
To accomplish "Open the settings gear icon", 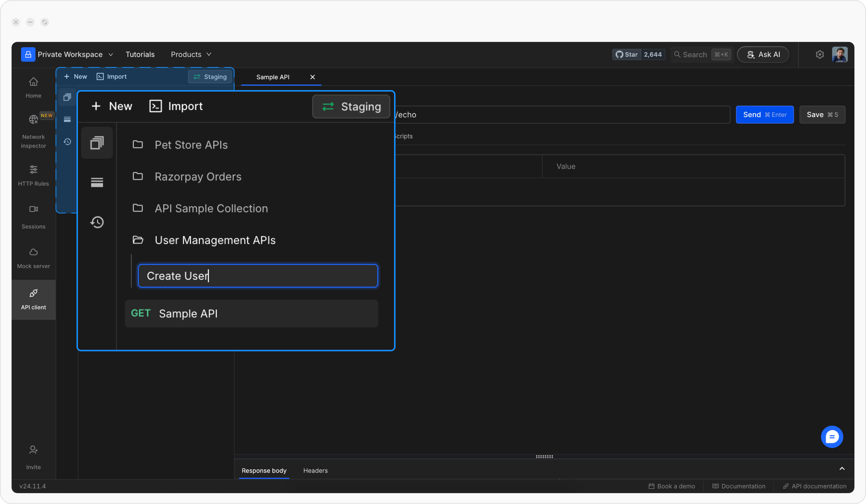I will point(819,54).
